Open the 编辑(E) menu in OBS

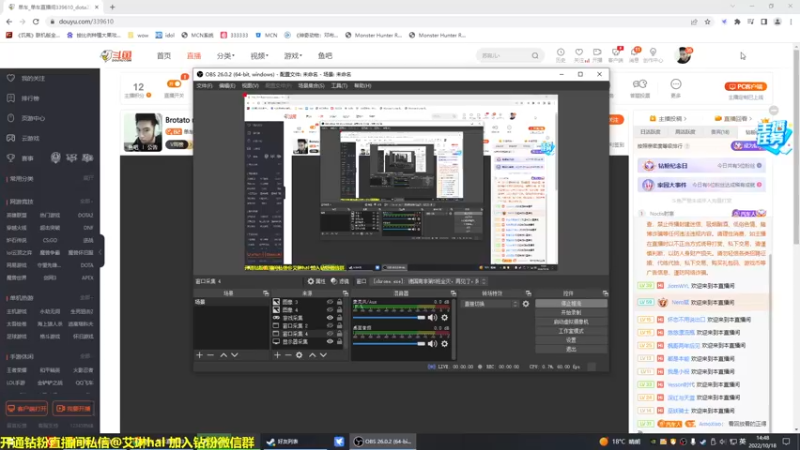pos(227,86)
